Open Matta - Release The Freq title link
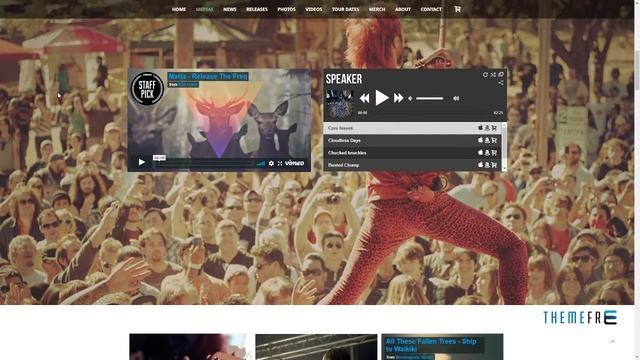 click(x=208, y=76)
